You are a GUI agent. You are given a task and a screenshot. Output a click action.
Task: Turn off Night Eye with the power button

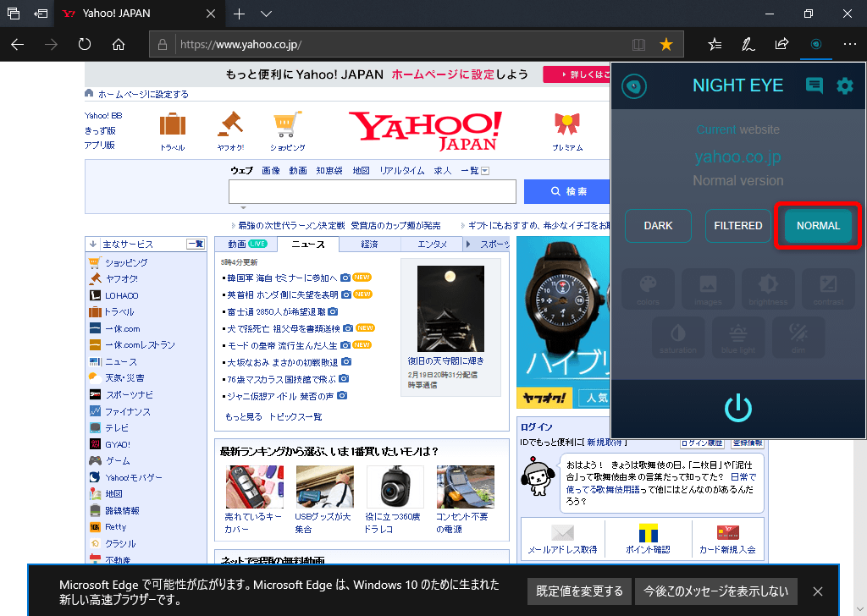click(x=737, y=409)
